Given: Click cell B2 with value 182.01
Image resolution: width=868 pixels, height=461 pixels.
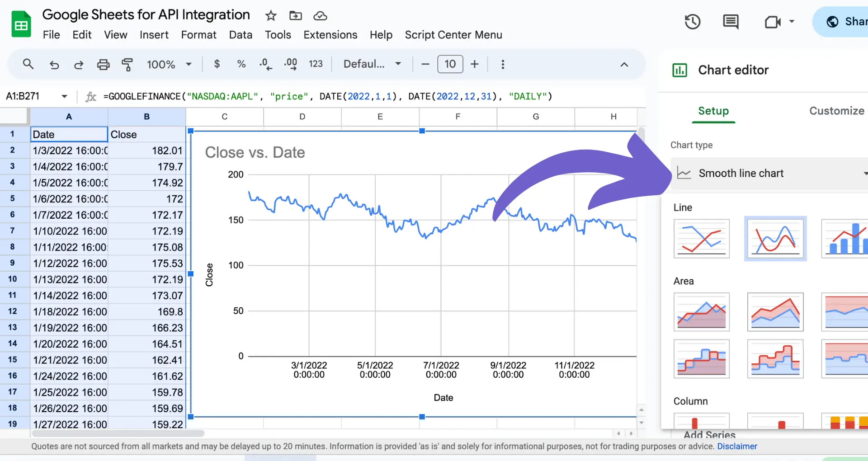Looking at the screenshot, I should click(146, 151).
